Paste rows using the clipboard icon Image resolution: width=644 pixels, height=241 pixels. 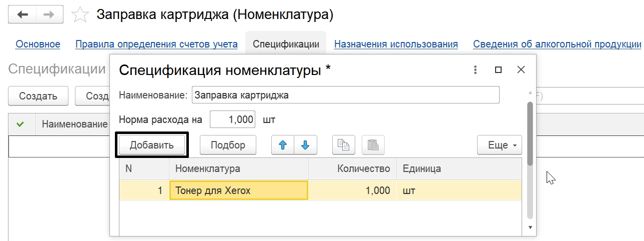[x=373, y=145]
